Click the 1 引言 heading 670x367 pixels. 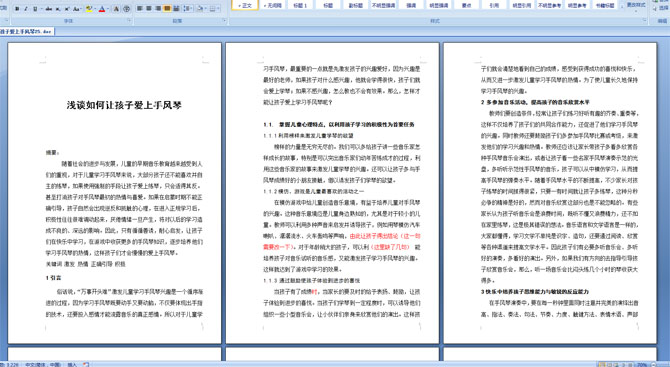click(x=53, y=278)
